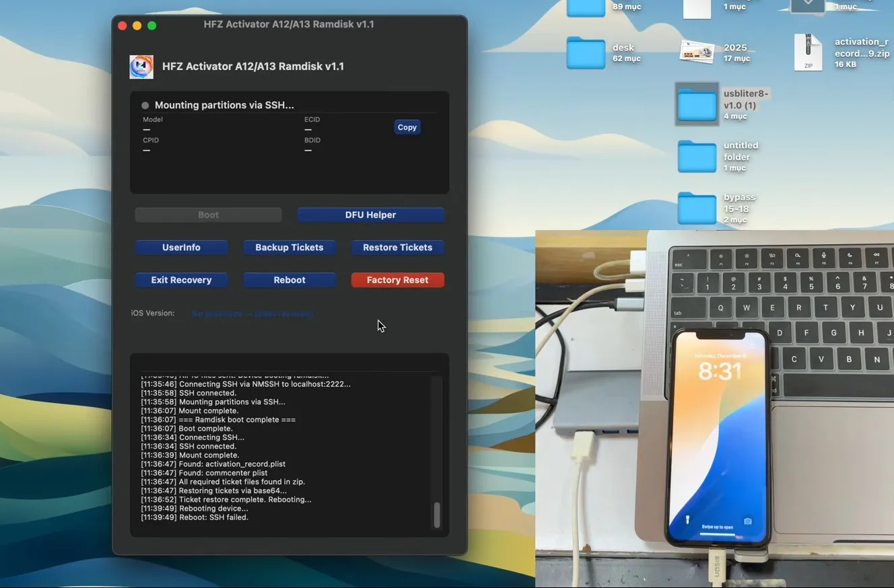The width and height of the screenshot is (894, 588).
Task: Click log line 'Connecting SSH via NMSSH to localhost:2222...'
Action: pos(246,384)
